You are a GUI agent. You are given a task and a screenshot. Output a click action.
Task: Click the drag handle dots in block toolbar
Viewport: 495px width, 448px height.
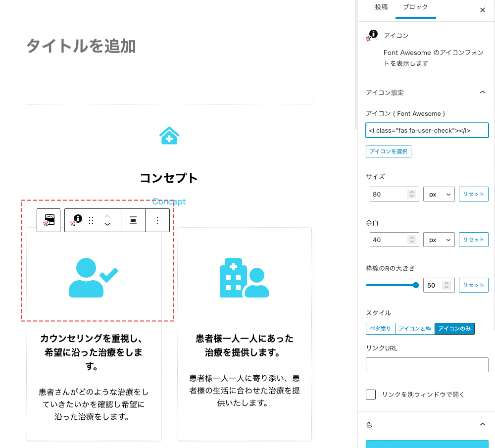coord(91,220)
